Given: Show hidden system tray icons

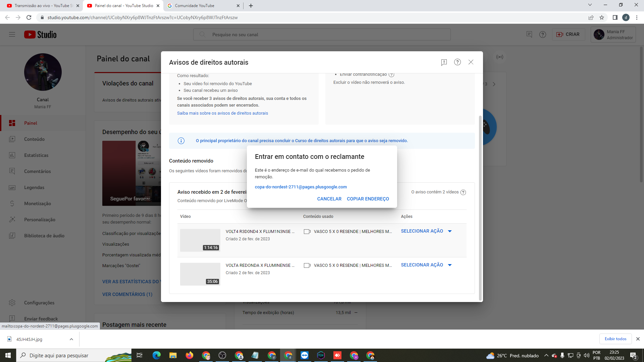Looking at the screenshot, I should tap(546, 356).
